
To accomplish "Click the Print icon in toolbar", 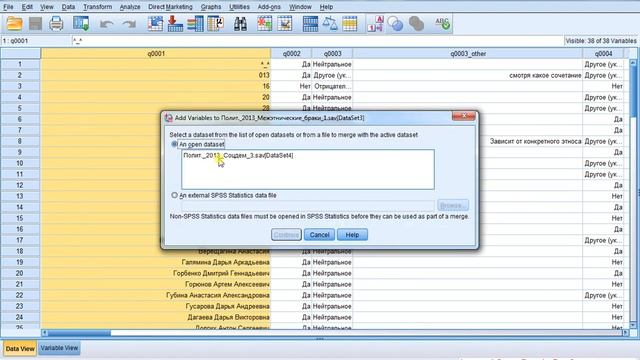I will tap(56, 24).
